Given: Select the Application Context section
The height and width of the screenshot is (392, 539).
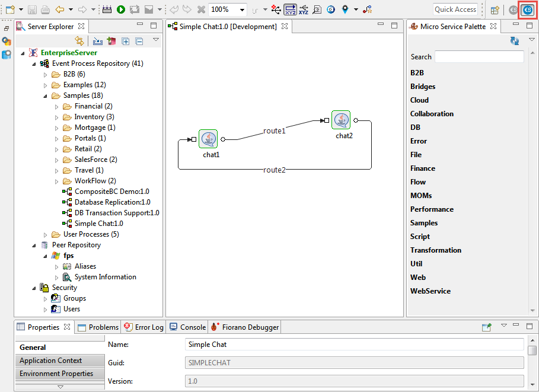Looking at the screenshot, I should (51, 361).
